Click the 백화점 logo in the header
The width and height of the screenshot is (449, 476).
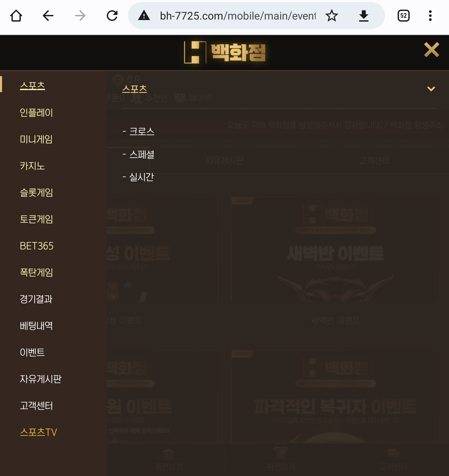pyautogui.click(x=224, y=53)
